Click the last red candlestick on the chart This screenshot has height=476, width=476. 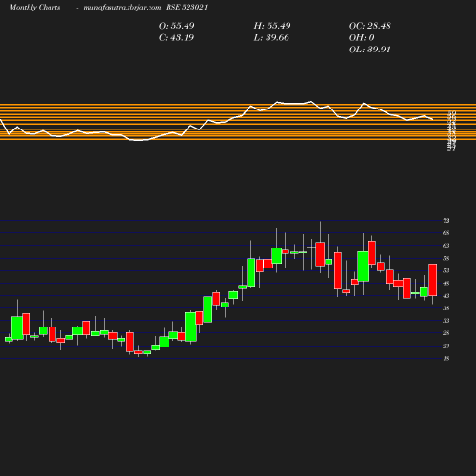click(433, 280)
